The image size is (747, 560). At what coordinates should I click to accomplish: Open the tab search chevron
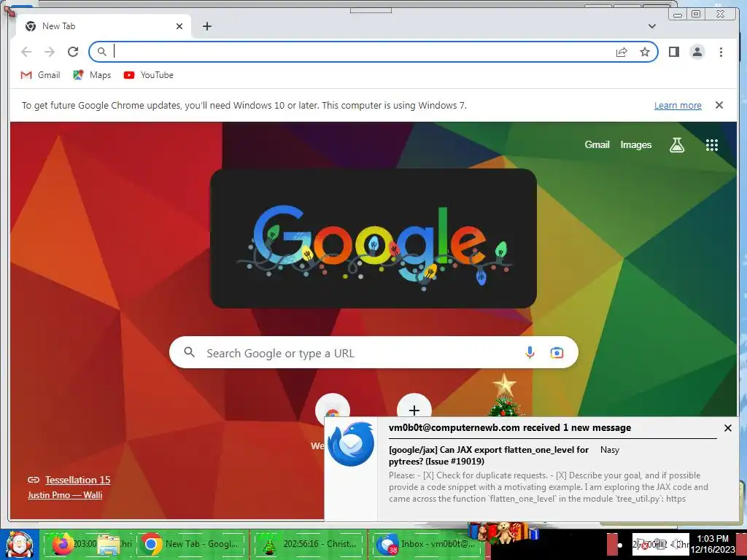(x=652, y=26)
